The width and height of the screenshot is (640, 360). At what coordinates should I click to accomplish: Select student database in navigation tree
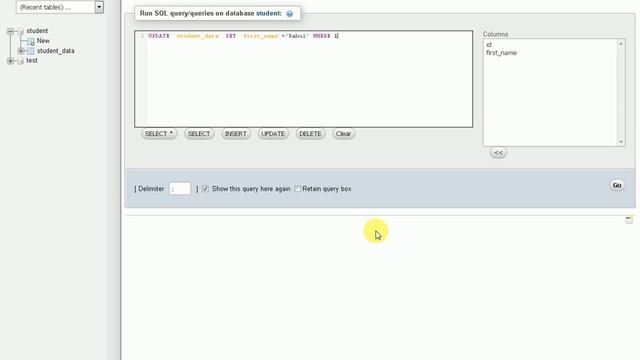(x=37, y=31)
